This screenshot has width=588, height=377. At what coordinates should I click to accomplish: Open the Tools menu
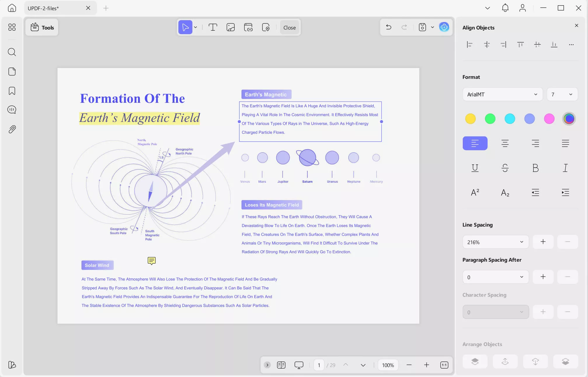click(42, 27)
